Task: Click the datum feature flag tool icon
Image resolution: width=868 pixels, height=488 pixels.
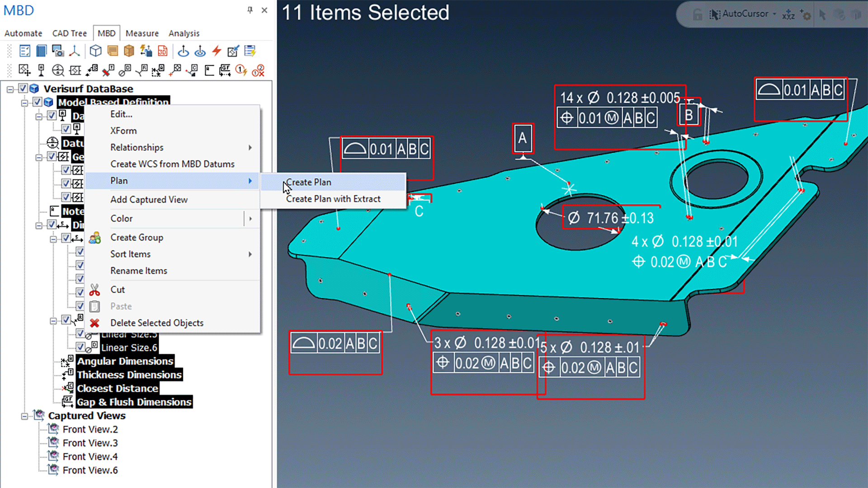Action: (41, 70)
